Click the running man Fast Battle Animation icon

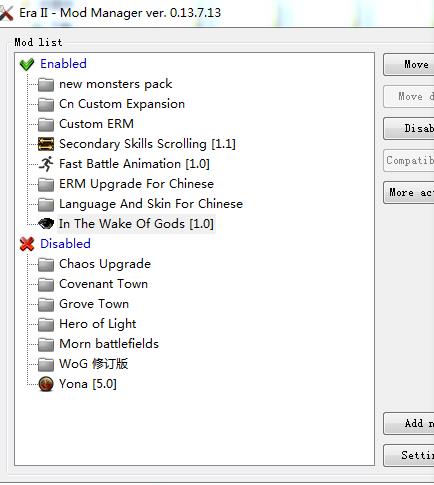(x=46, y=164)
